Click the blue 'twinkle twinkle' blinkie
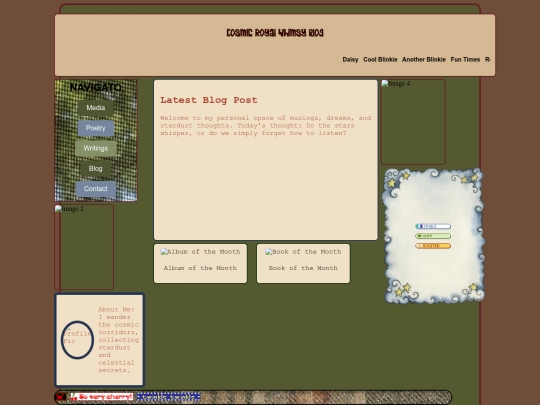This screenshot has width=540, height=405. point(168,397)
